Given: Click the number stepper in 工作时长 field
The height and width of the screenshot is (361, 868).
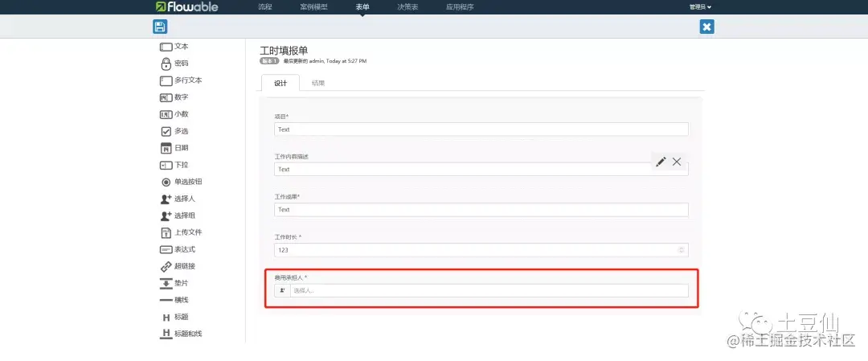Looking at the screenshot, I should pyautogui.click(x=682, y=250).
